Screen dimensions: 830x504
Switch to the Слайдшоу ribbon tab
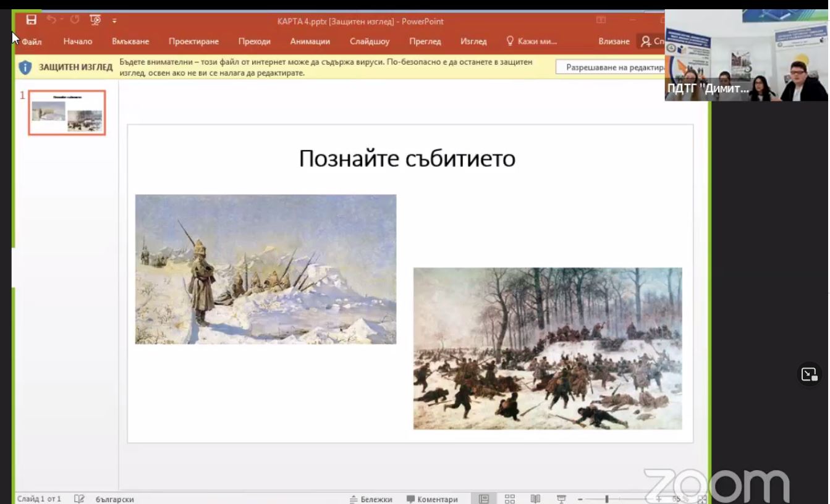coord(370,41)
